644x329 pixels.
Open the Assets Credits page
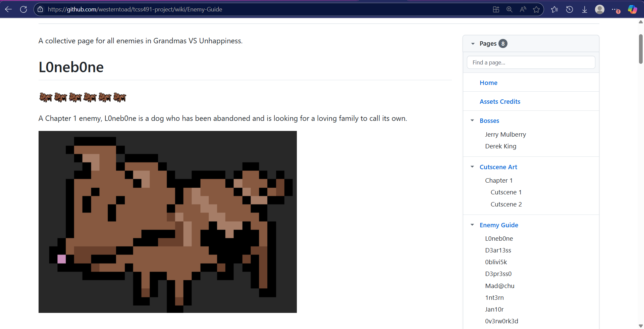tap(500, 101)
